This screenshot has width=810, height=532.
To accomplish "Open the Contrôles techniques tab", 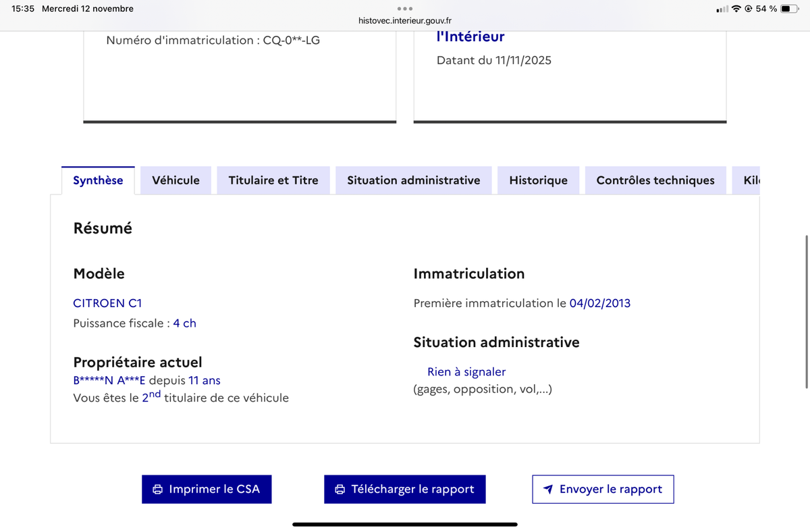I will (655, 180).
